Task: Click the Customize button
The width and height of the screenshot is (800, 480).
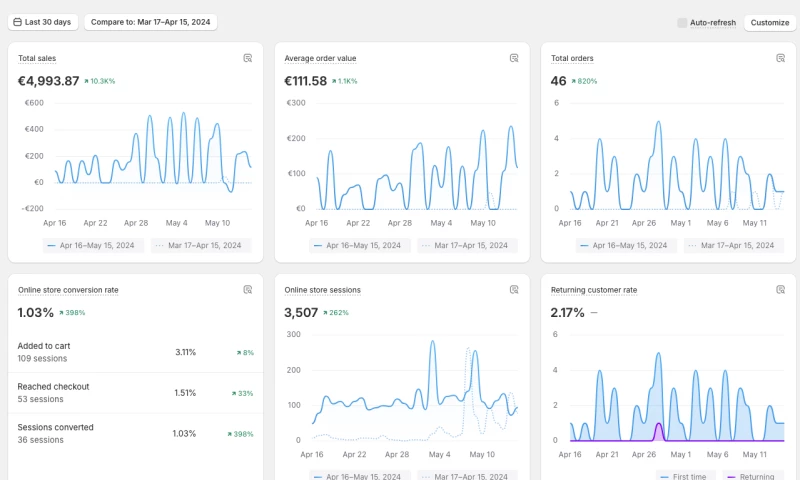Action: (x=769, y=22)
